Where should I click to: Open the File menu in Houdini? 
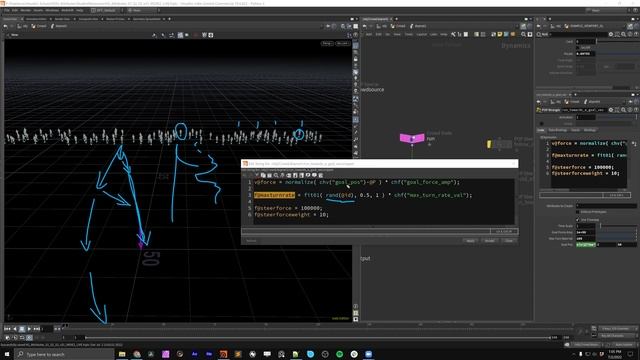[6, 10]
